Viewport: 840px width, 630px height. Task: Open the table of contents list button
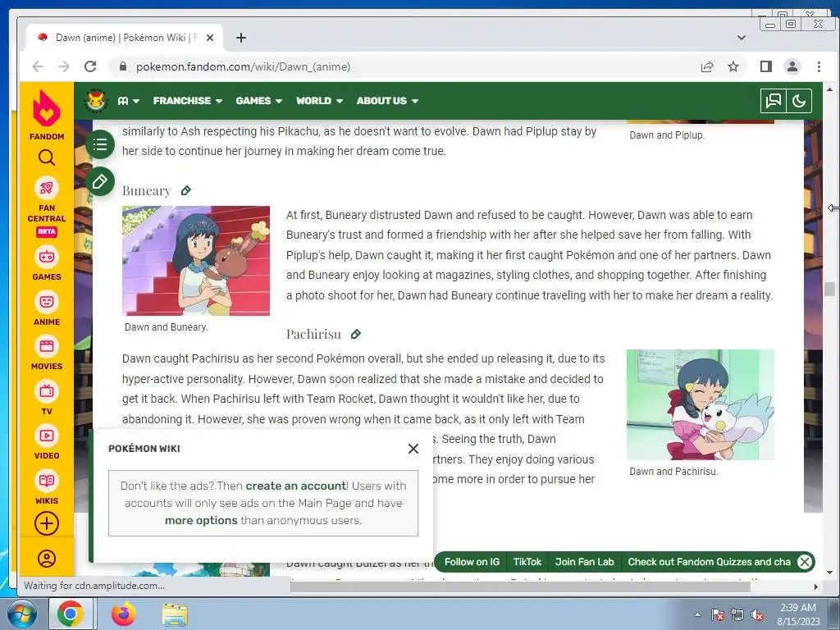99,144
